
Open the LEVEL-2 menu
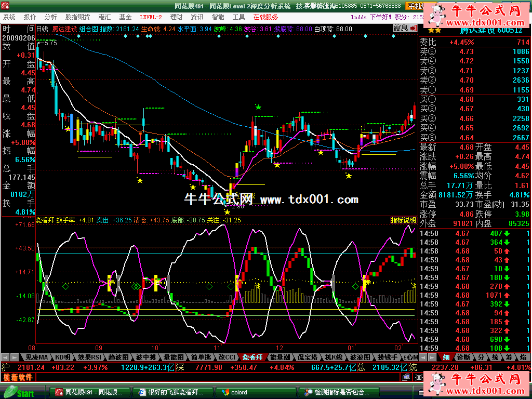click(151, 17)
